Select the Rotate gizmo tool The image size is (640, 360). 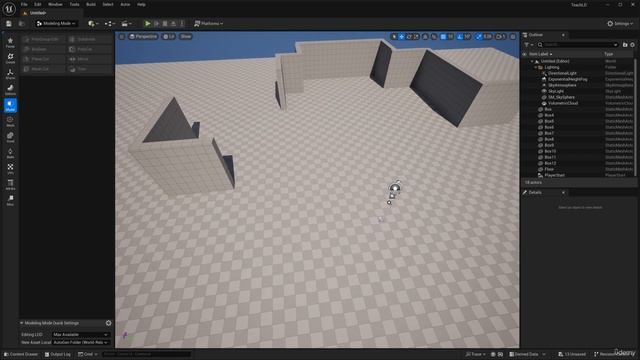coord(409,37)
